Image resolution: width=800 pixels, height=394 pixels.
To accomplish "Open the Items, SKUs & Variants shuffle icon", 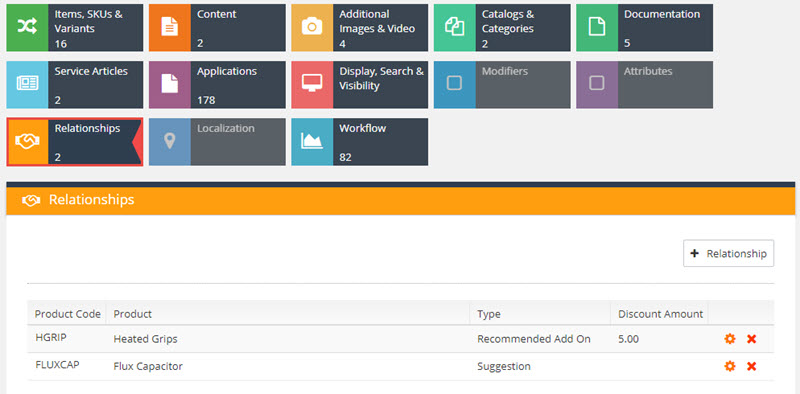I will (27, 28).
